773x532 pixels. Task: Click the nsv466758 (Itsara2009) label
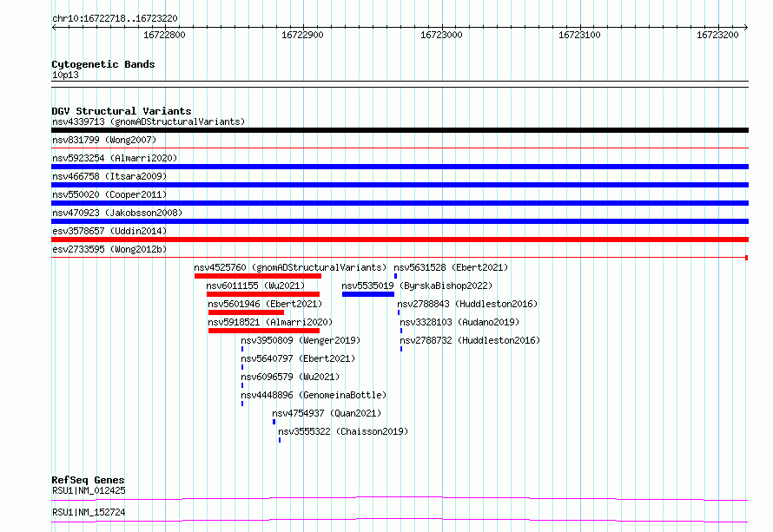pyautogui.click(x=109, y=176)
